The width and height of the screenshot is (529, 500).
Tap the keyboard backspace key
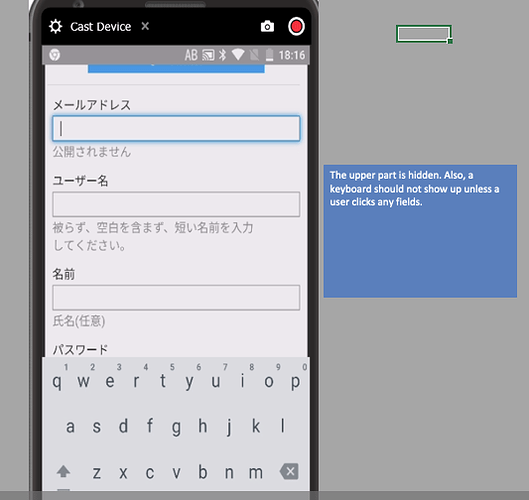289,471
